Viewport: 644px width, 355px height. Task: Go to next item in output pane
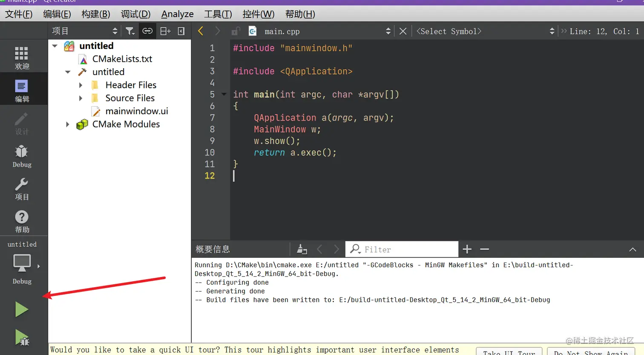pyautogui.click(x=336, y=249)
